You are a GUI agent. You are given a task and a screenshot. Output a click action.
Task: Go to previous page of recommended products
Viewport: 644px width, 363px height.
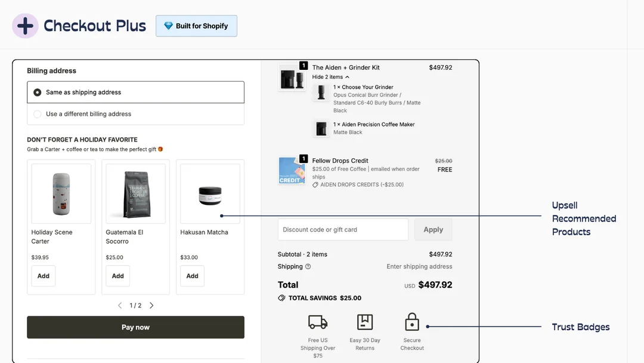tap(120, 306)
